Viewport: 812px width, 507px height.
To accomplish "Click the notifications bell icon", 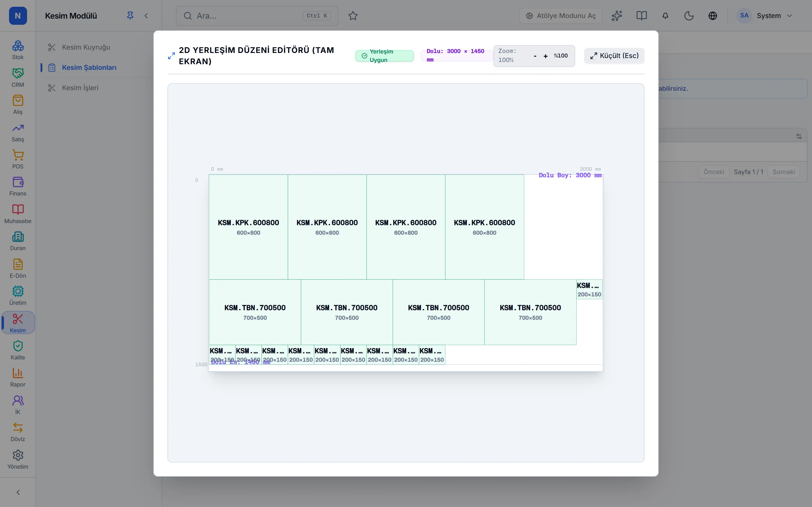I will click(x=665, y=16).
